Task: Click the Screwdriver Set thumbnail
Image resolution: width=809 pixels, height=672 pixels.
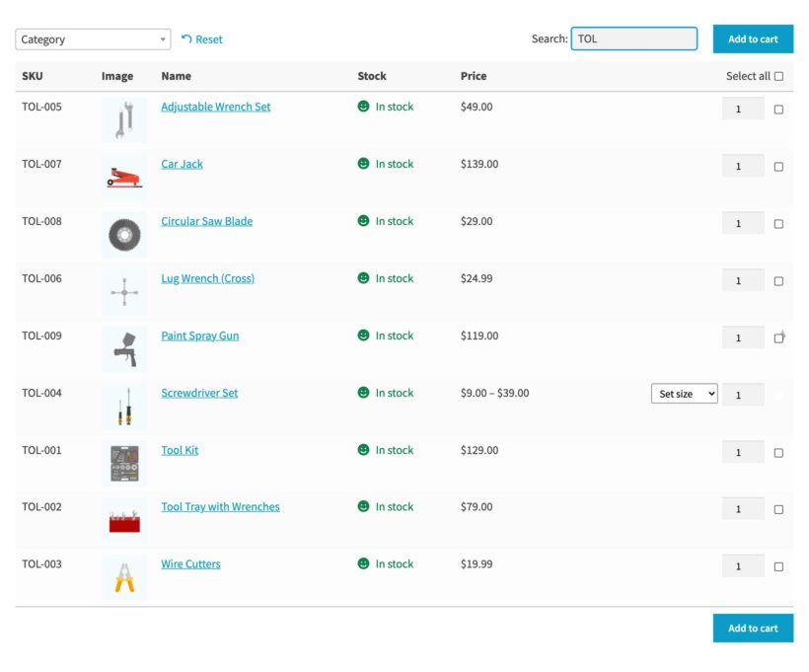Action: pos(124,407)
